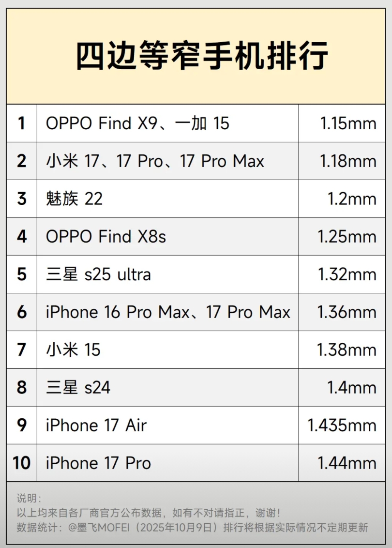392x548 pixels.
Task: Click the 1.25mm measurement
Action: point(347,237)
